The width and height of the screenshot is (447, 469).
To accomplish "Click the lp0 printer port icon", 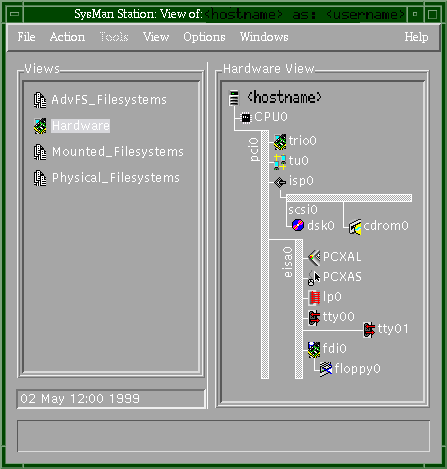I will (x=314, y=298).
